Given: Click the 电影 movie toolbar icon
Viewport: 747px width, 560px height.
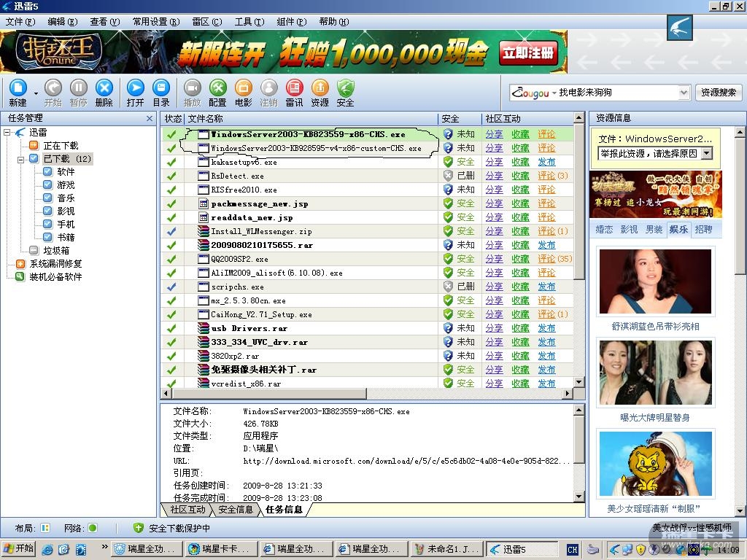Looking at the screenshot, I should pos(243,88).
